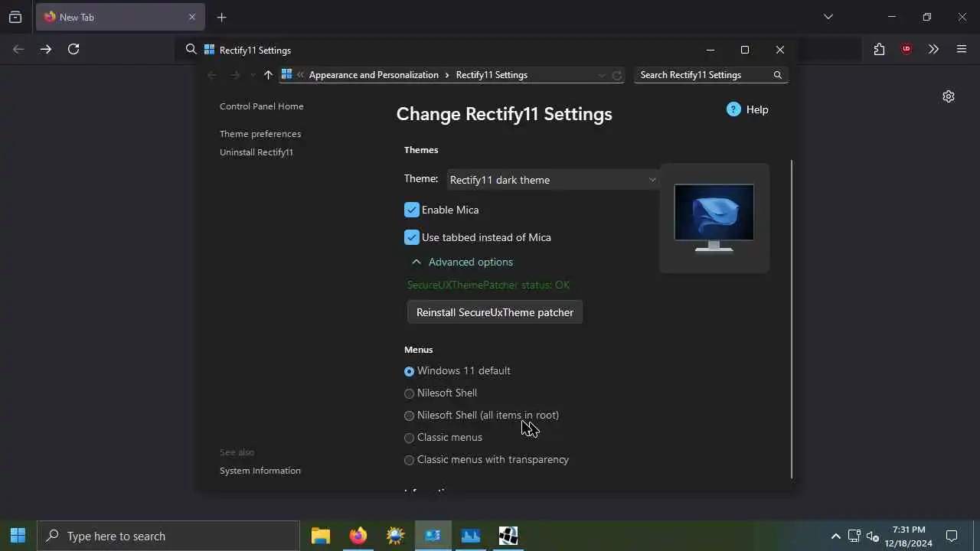
Task: Collapse the Advanced options section
Action: point(462,262)
